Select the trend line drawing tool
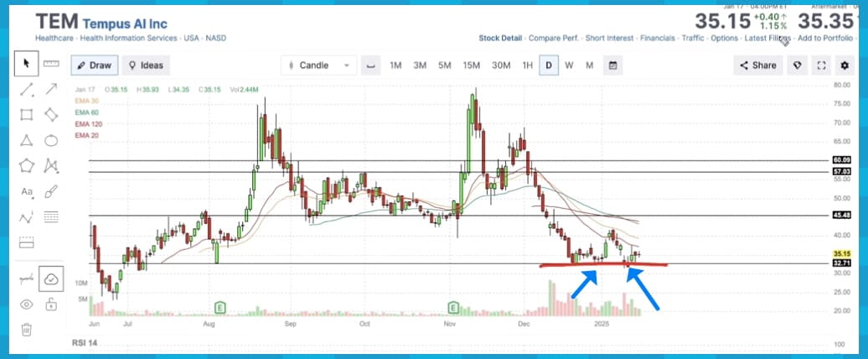This screenshot has width=868, height=359. click(x=26, y=89)
